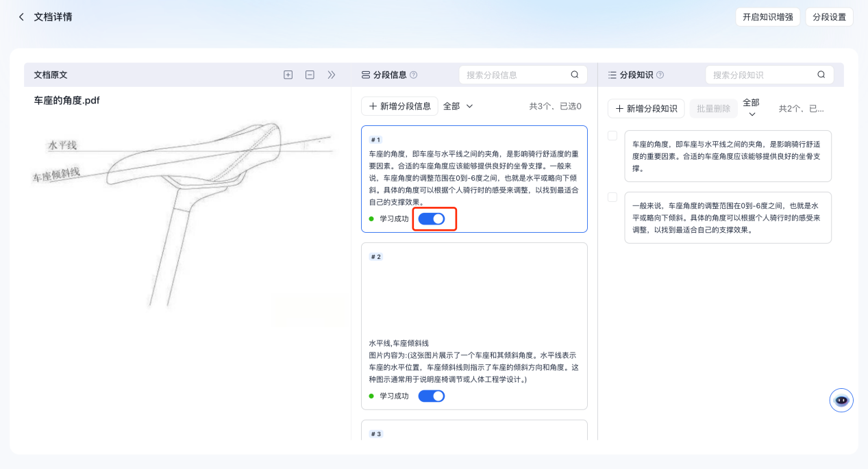Click search magnifier in 搜索分段信息 box
This screenshot has height=469, width=868.
click(575, 75)
